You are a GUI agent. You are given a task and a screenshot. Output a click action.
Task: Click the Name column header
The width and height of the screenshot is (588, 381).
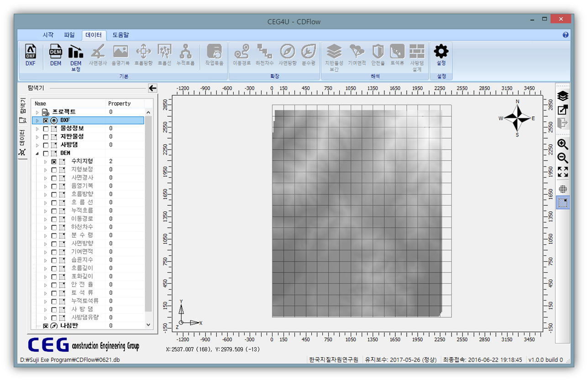[x=68, y=104]
